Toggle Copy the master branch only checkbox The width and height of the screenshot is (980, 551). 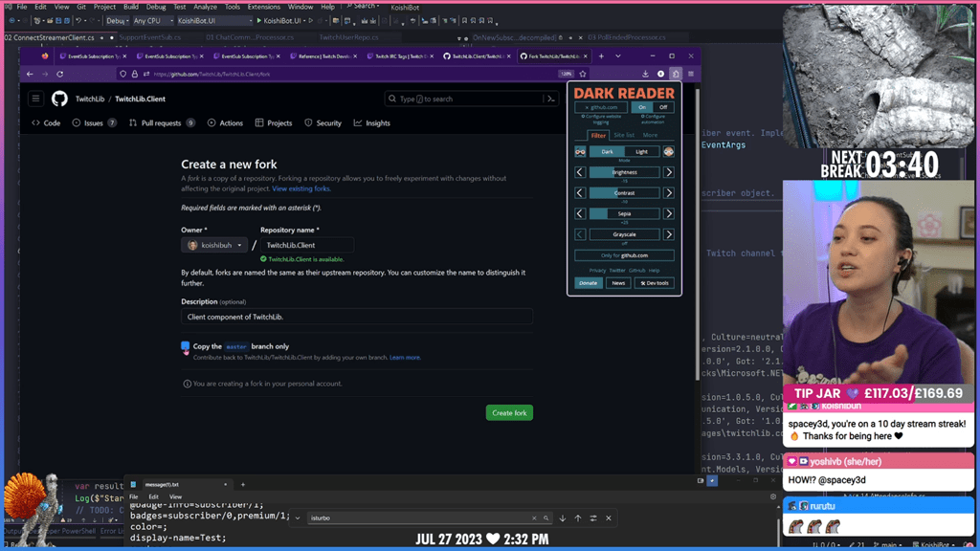[185, 346]
